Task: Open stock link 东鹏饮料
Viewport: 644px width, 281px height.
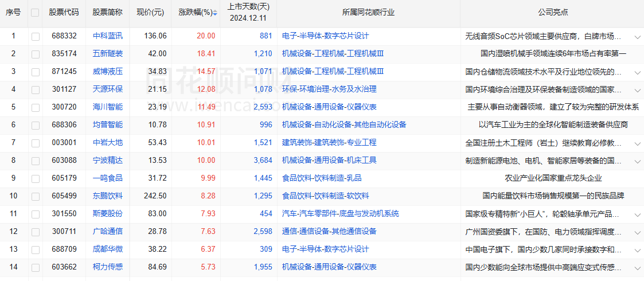Action: tap(108, 196)
